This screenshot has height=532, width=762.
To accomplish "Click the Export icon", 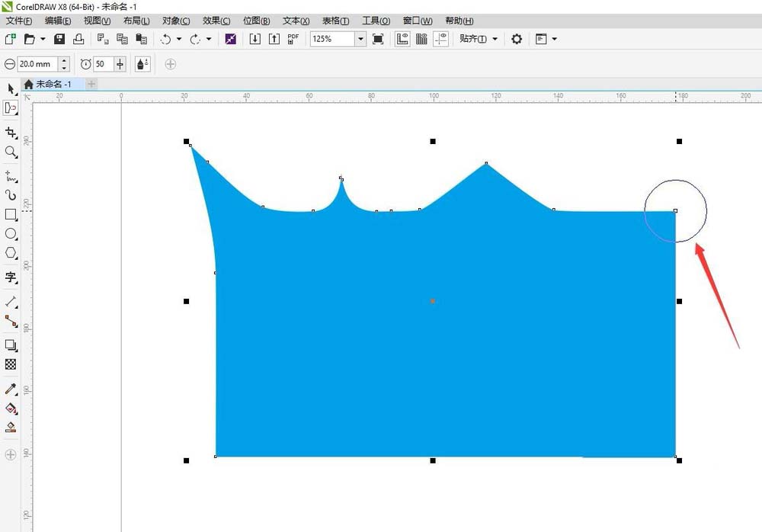I will tap(274, 39).
